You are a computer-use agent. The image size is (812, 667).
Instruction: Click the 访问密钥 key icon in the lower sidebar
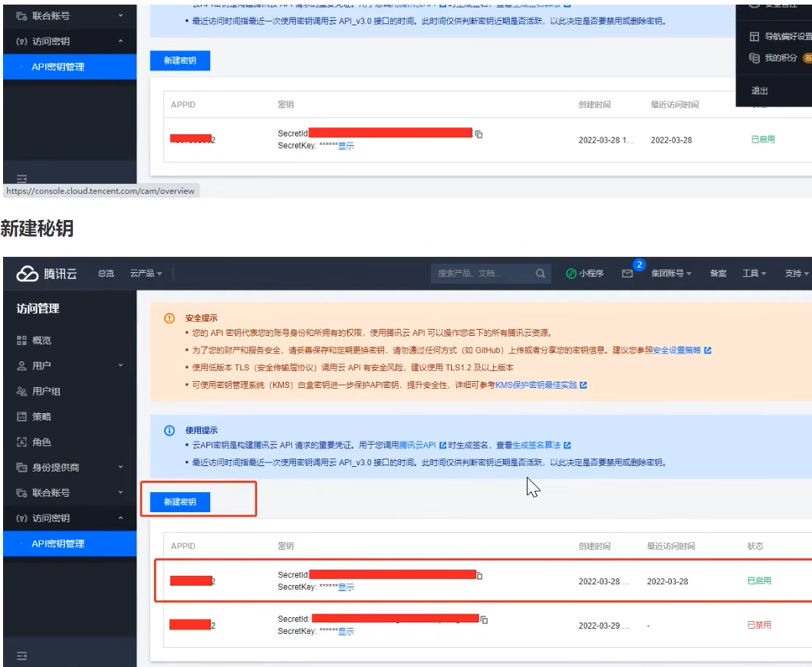coord(21,517)
